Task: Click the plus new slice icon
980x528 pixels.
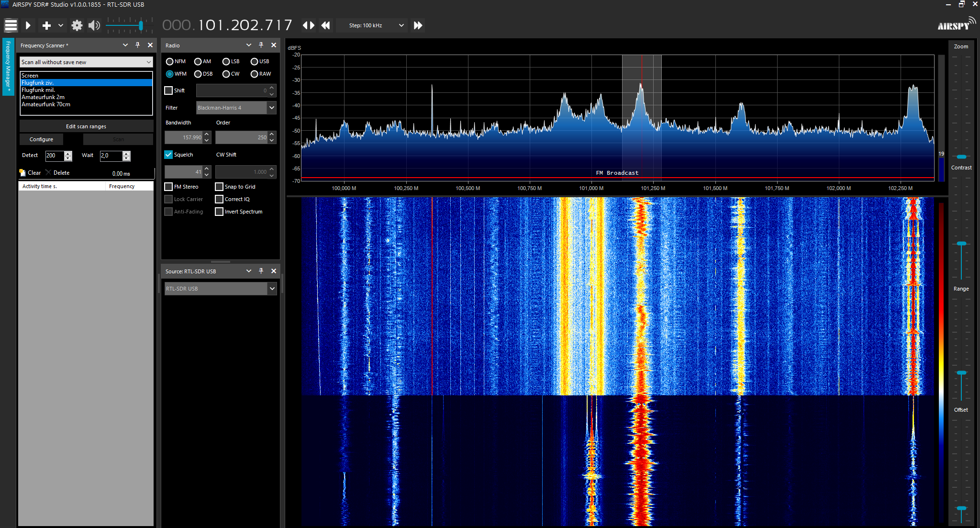Action: point(46,25)
